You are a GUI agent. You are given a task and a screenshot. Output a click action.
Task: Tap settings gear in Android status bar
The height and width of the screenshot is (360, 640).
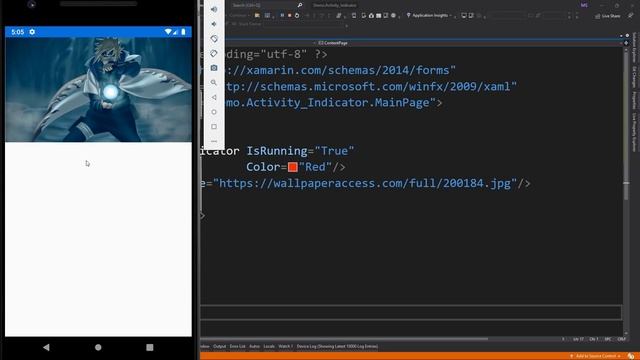point(32,32)
